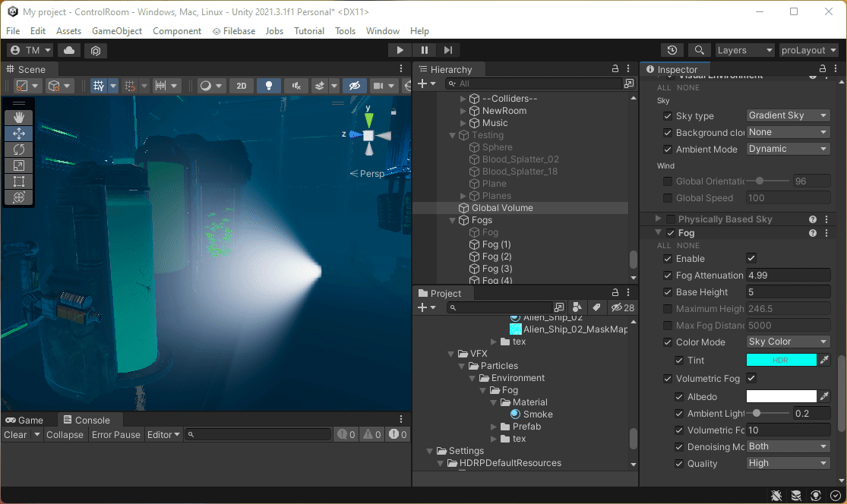Select the Rotate tool

tap(19, 150)
